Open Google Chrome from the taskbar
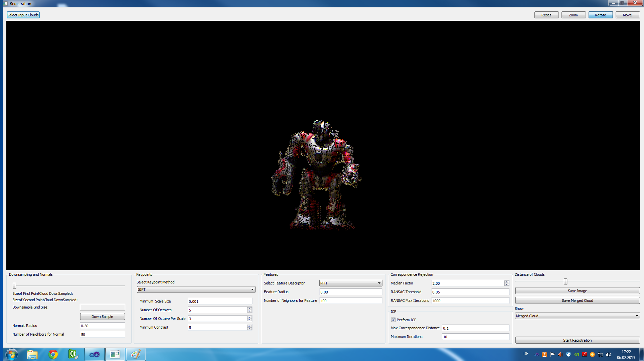This screenshot has width=644, height=361. [x=53, y=354]
